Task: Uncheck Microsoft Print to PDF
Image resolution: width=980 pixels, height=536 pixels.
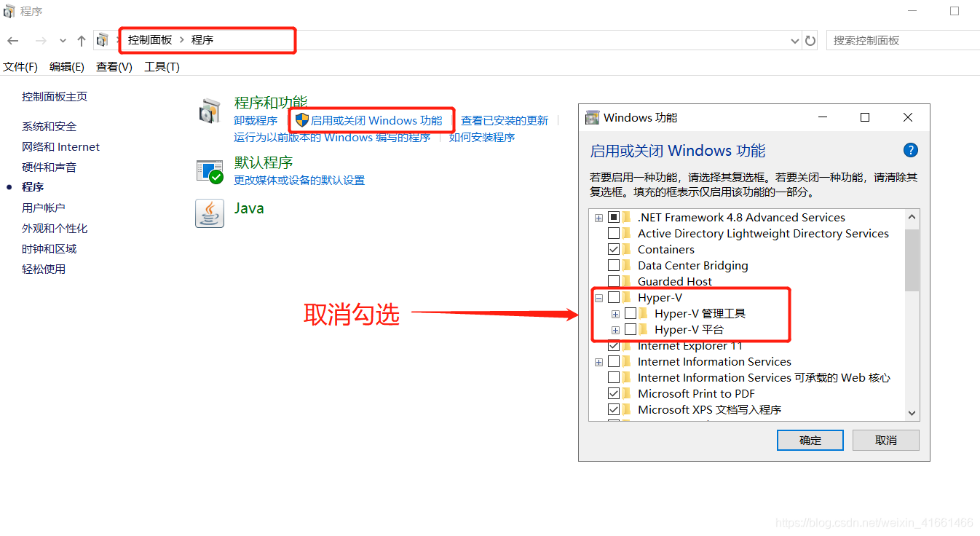Action: pyautogui.click(x=614, y=394)
